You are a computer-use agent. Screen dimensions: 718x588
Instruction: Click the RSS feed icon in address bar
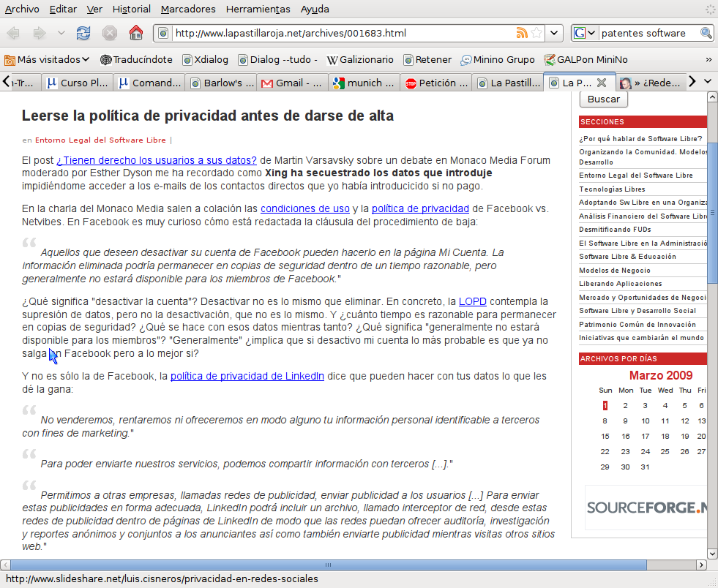tap(522, 33)
